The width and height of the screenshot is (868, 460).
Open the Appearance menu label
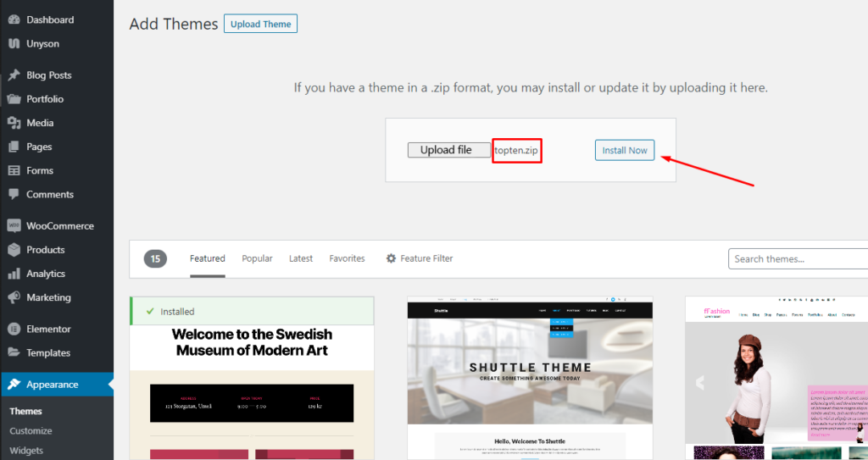click(52, 384)
